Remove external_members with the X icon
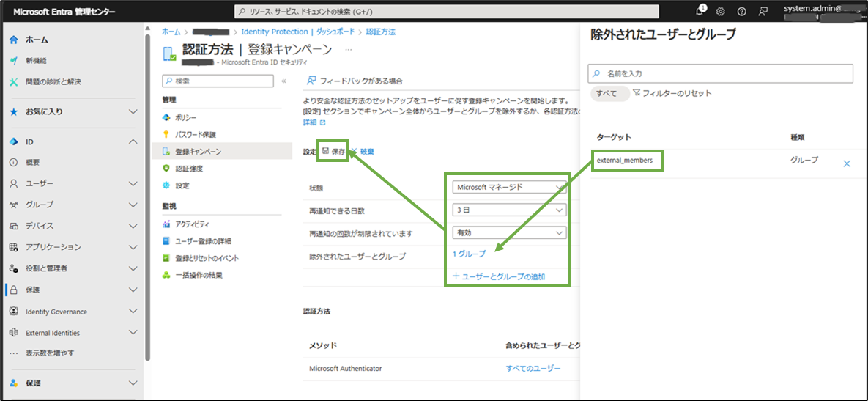The width and height of the screenshot is (868, 401). [847, 163]
